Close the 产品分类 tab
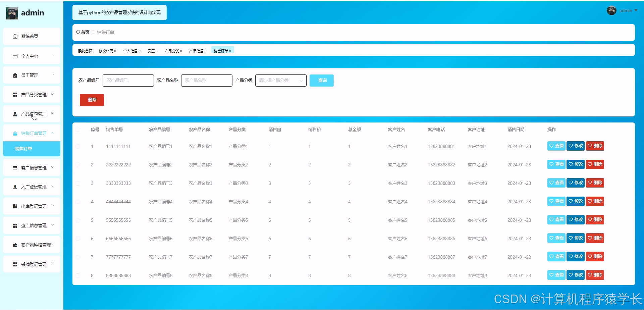Viewport: 644px width, 310px height. coord(181,51)
